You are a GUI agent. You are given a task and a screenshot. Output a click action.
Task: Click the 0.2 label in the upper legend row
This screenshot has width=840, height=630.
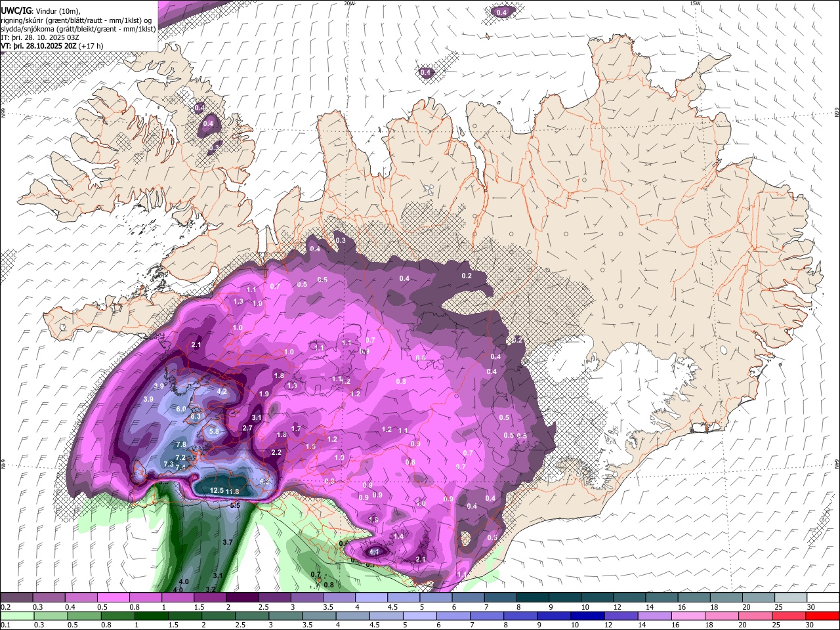(5, 607)
